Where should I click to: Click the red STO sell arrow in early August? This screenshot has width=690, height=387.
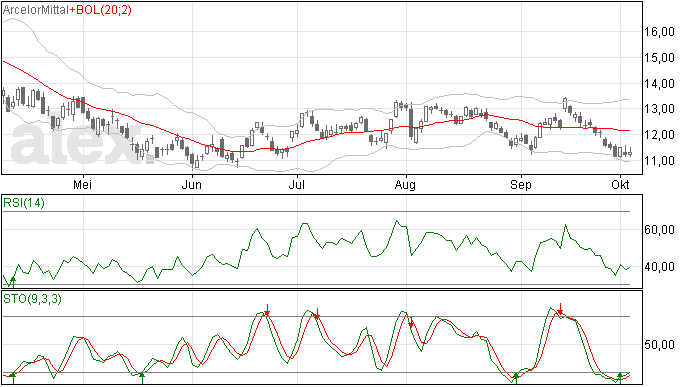click(411, 322)
